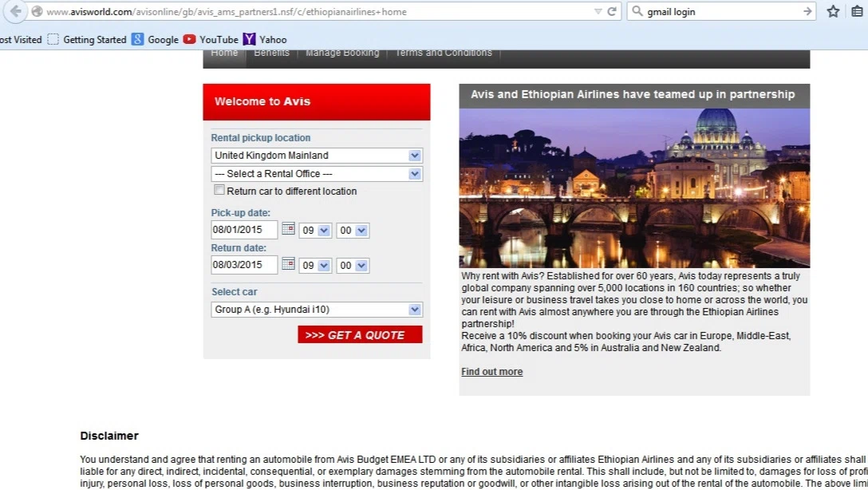Click the Avis and Ethiopian Airlines partnership heading
The width and height of the screenshot is (868, 490).
point(633,95)
